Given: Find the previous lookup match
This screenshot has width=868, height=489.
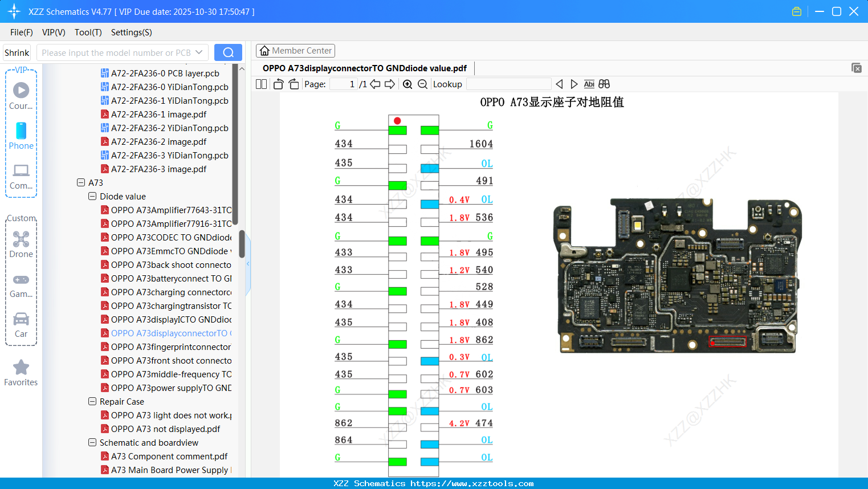Looking at the screenshot, I should [559, 84].
